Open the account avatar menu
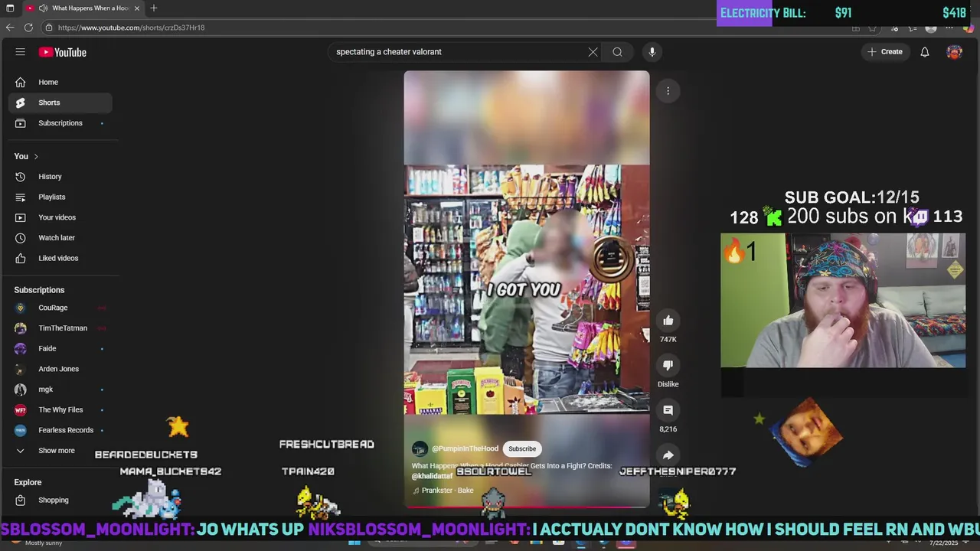 (954, 52)
